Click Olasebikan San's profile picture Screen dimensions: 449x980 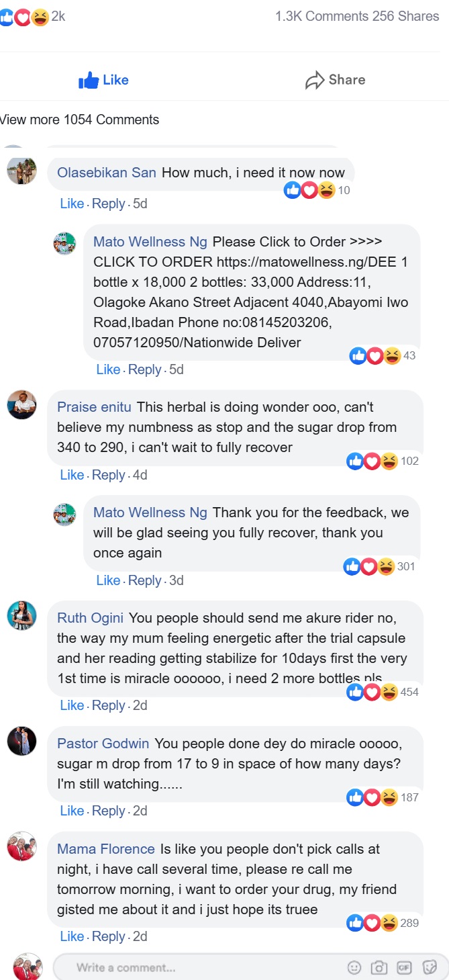tap(21, 171)
